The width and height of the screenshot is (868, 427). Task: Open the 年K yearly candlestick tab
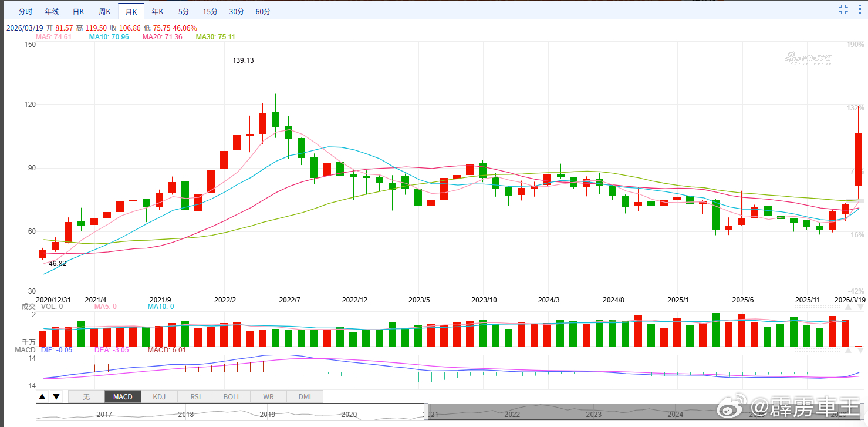(x=157, y=12)
